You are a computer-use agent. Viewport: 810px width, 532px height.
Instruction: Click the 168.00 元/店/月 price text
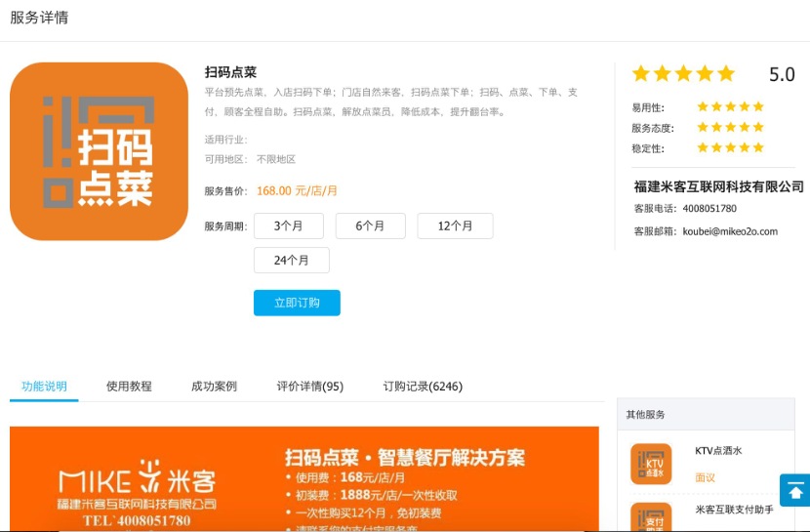[x=297, y=190]
